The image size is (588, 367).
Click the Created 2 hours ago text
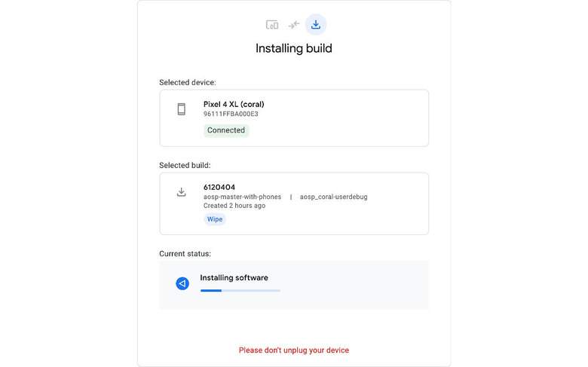coord(234,206)
